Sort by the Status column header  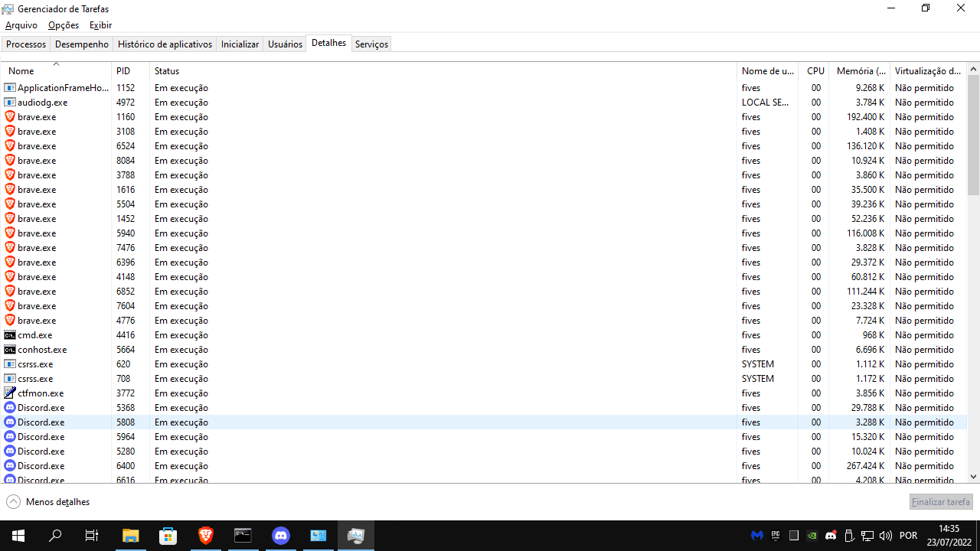tap(443, 70)
